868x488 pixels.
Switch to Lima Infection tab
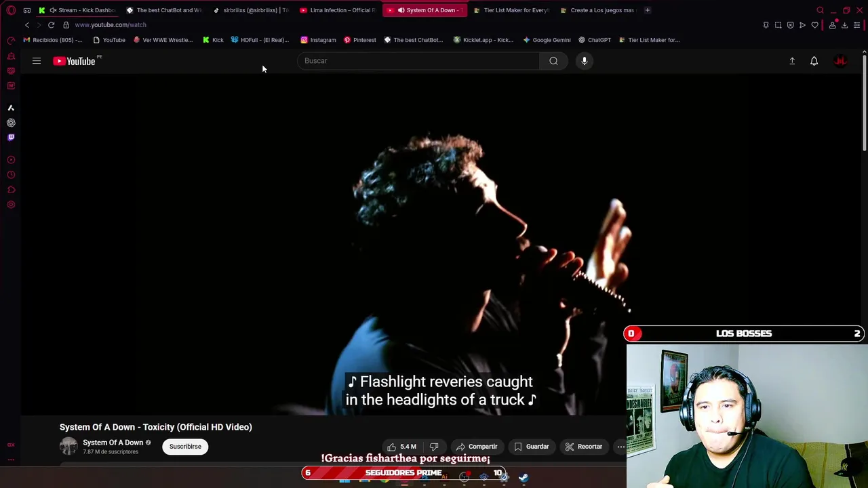click(x=337, y=10)
